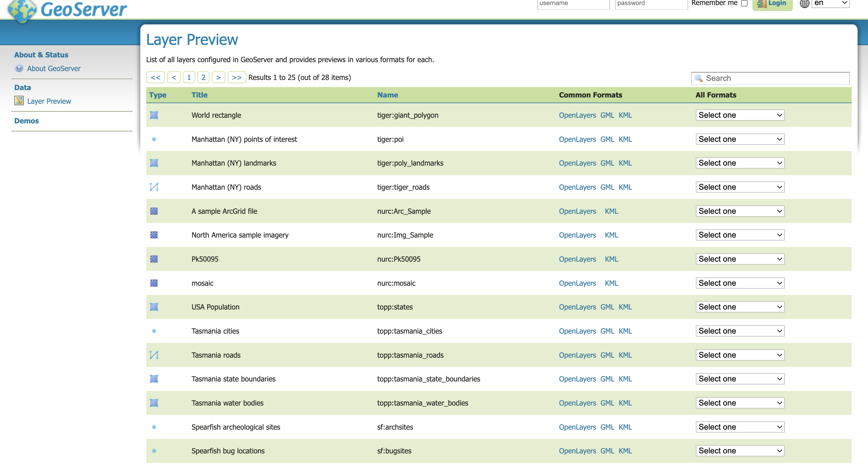Click the GeoServer globe logo
Viewport: 868px width, 465px height.
pyautogui.click(x=22, y=10)
